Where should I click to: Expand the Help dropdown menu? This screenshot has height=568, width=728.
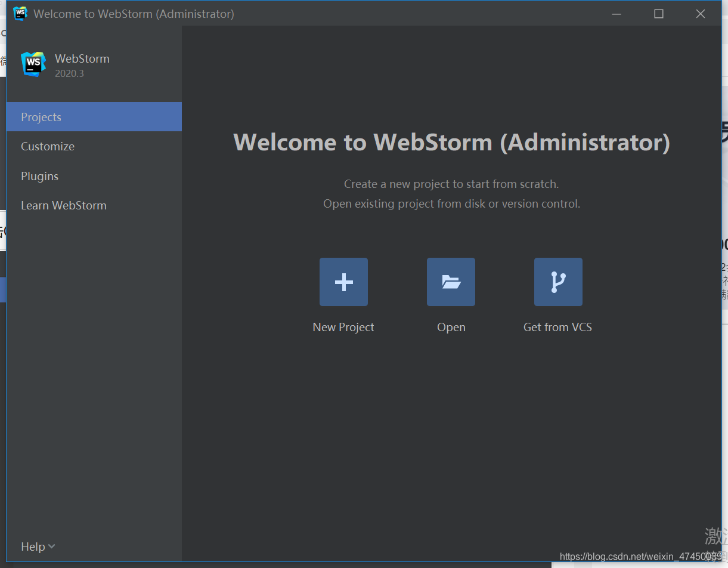point(38,547)
